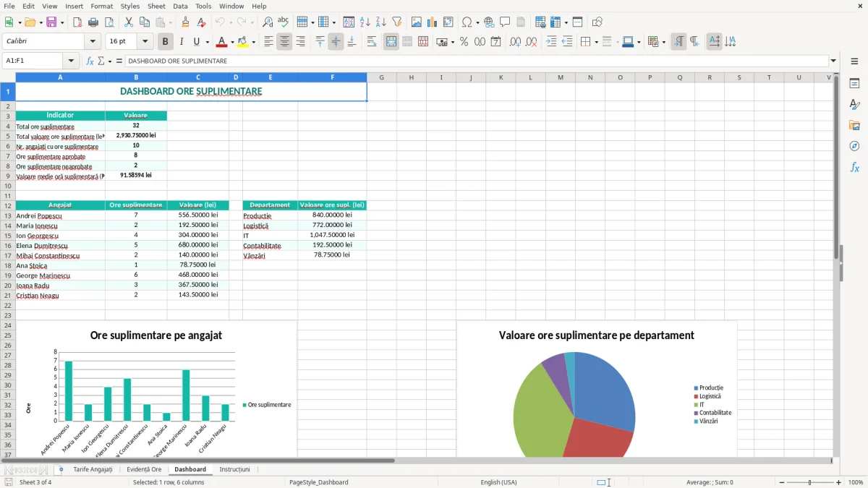Toggle Print Preview icon
Screen dimensions: 868x488
click(x=109, y=22)
